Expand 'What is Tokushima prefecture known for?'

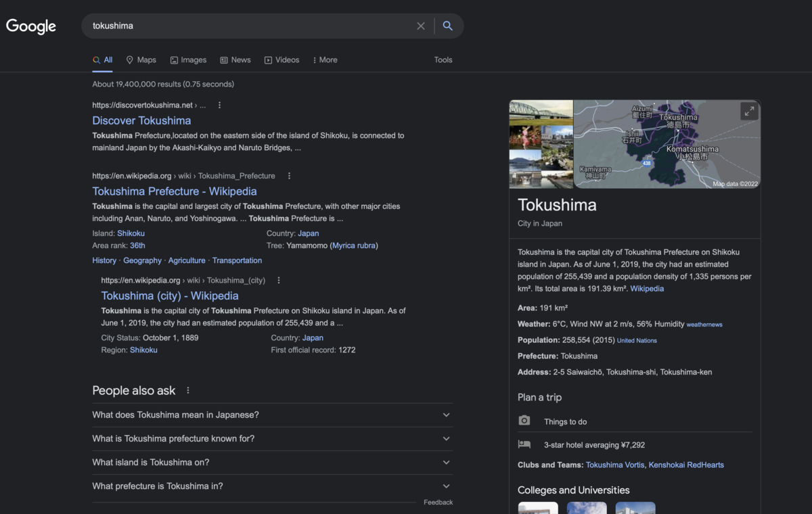(273, 439)
